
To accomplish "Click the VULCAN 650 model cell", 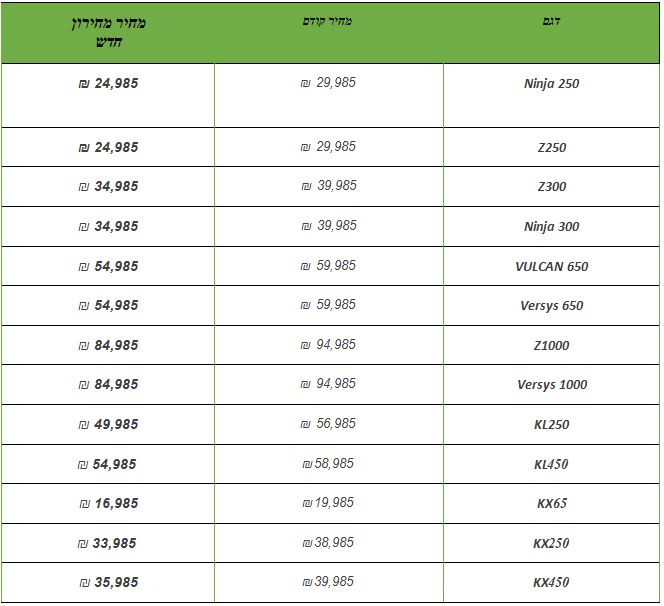I will (551, 267).
